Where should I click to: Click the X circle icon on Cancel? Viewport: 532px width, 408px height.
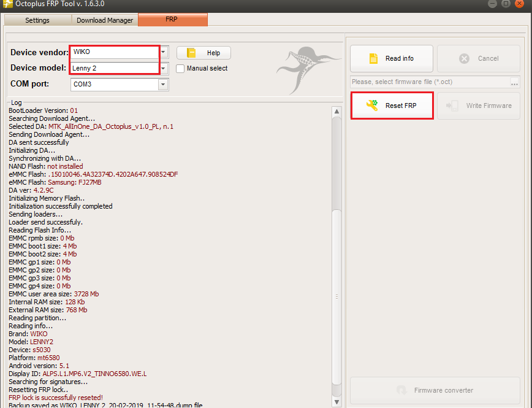coord(464,58)
